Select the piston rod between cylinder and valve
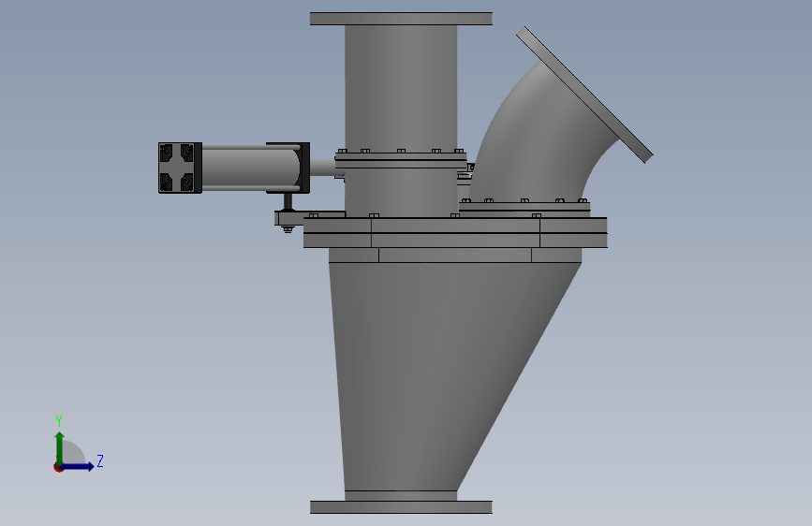This screenshot has height=526, width=812. [322, 168]
